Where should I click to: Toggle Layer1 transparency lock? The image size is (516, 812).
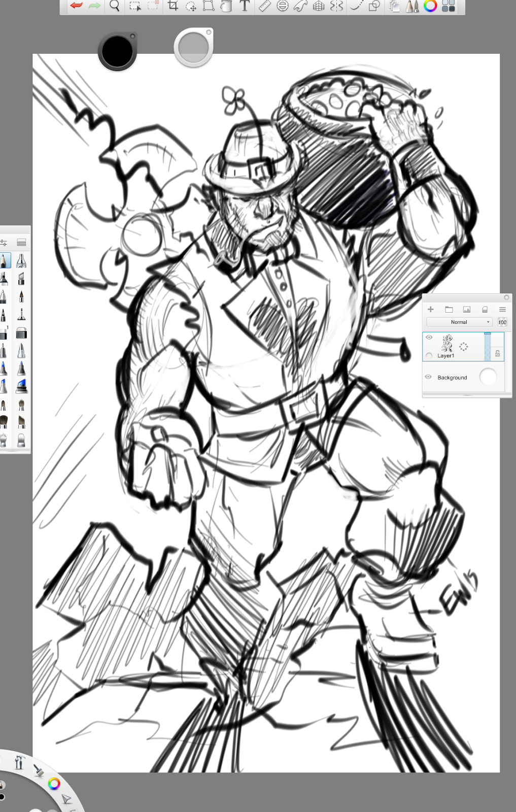click(498, 354)
